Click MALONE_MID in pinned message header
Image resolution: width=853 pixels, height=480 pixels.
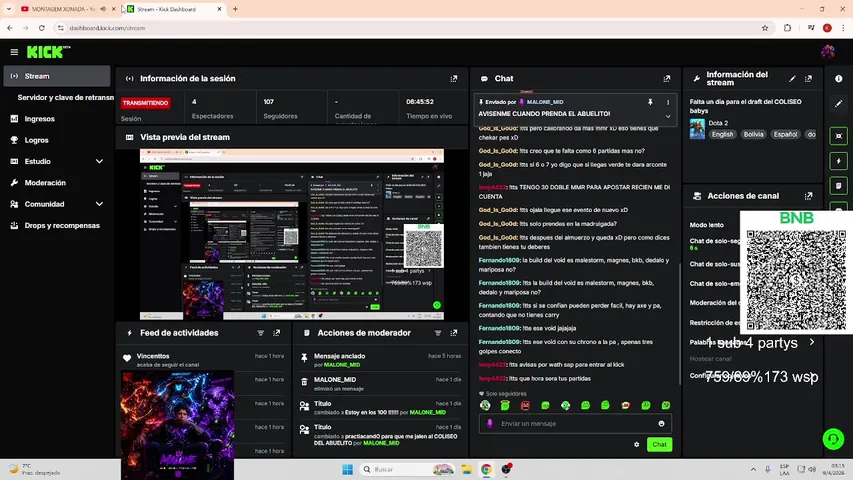pos(545,102)
